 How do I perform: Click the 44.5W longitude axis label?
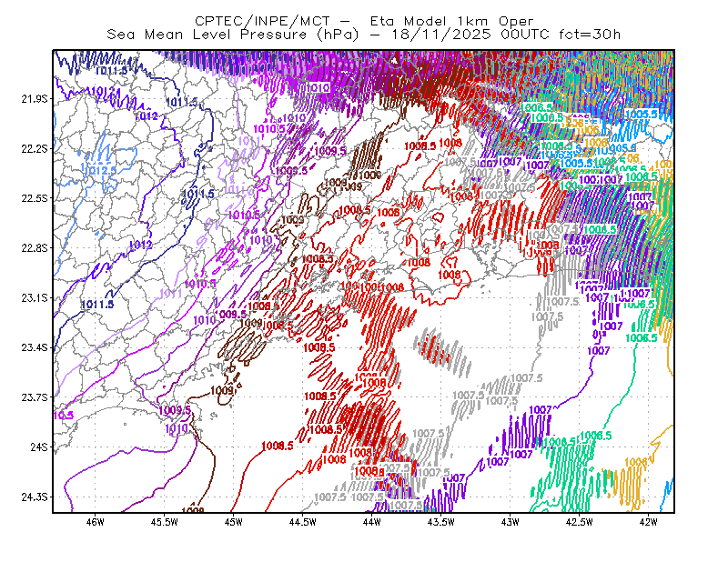tap(302, 522)
